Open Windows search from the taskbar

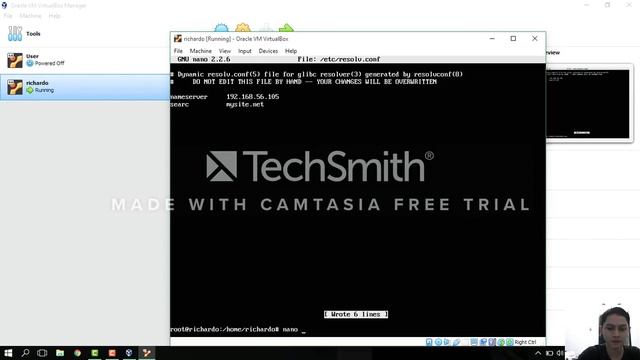(x=25, y=353)
